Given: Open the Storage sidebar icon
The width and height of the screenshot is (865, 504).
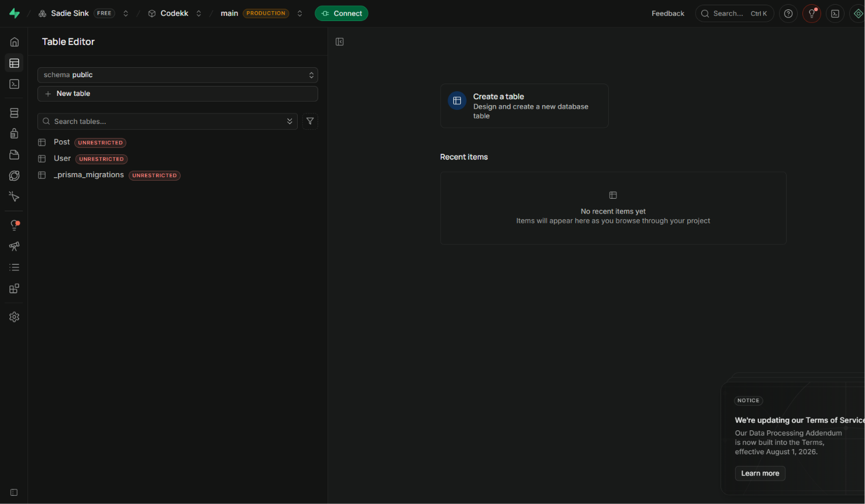Looking at the screenshot, I should 15,155.
